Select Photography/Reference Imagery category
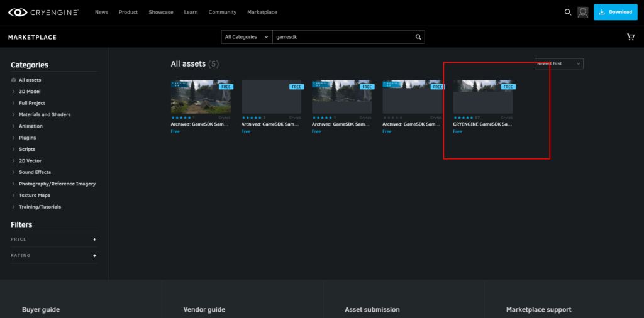644x318 pixels. pos(57,184)
